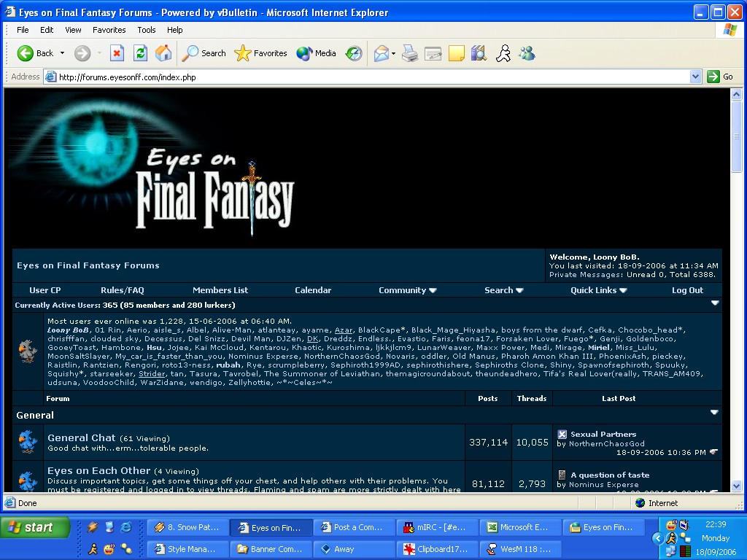747x560 pixels.
Task: View NorthernChaosGod profile in last post
Action: point(606,443)
